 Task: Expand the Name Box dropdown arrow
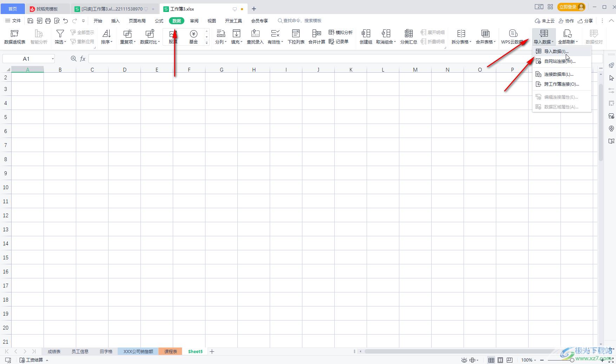(x=53, y=59)
